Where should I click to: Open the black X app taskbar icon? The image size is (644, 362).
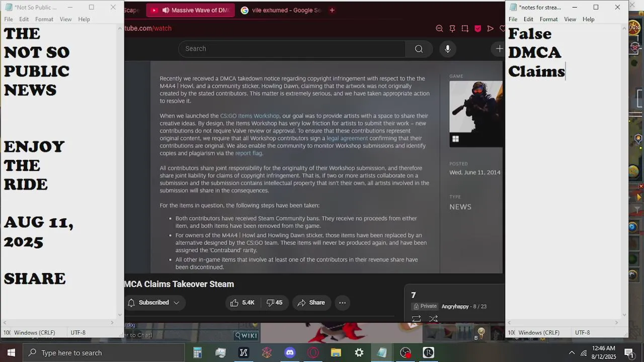(x=244, y=353)
